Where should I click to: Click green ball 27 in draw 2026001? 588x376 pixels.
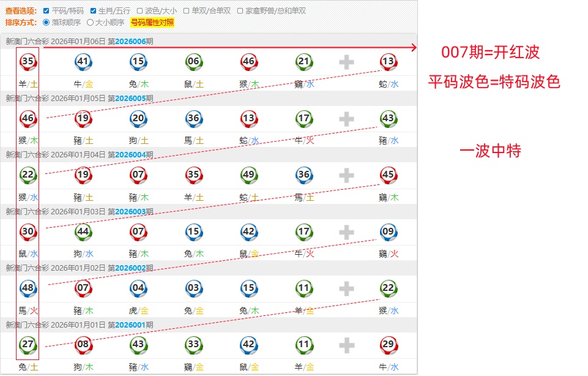click(28, 345)
